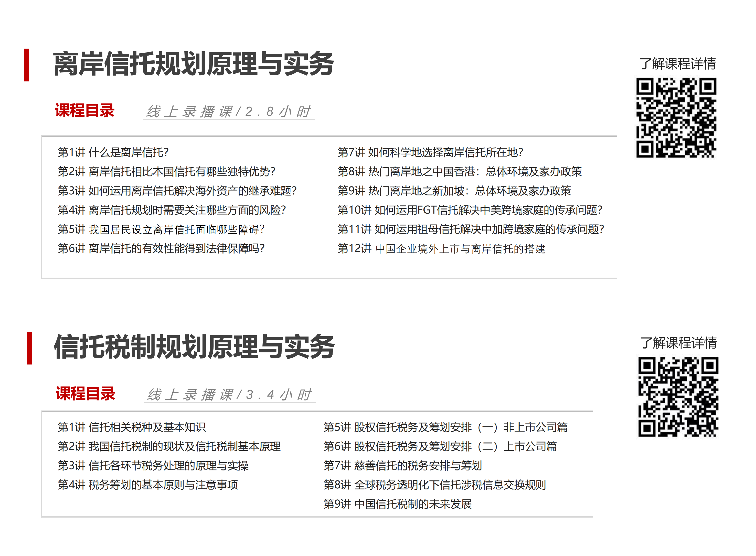Open 第1讲 什么是离岸信托?
The width and height of the screenshot is (756, 556).
(113, 152)
